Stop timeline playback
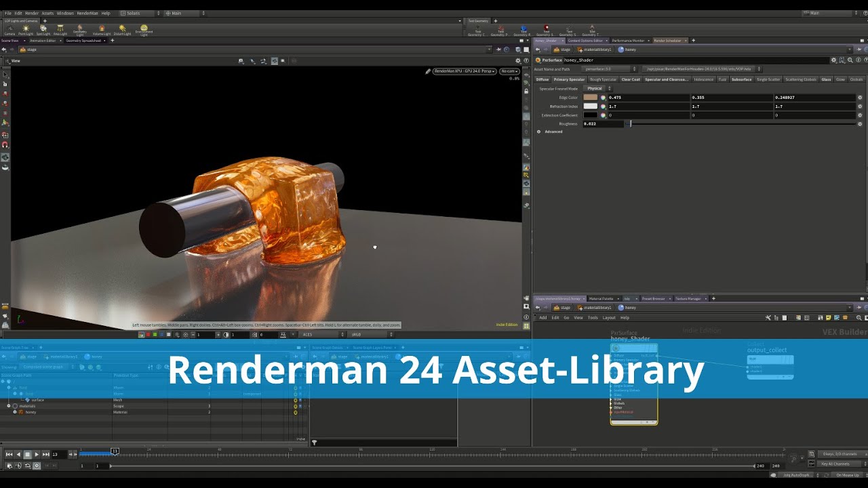868x488 pixels. tap(27, 454)
